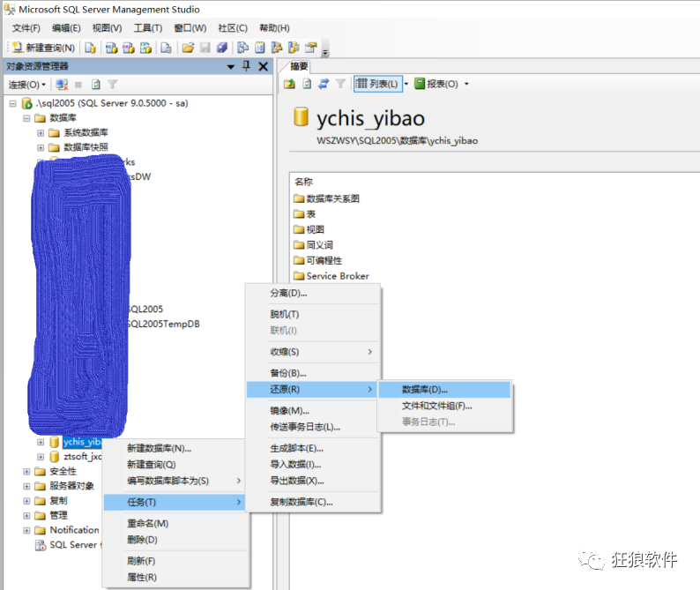
Task: Click the Template Explorer toolbar icon
Action: pos(294,48)
